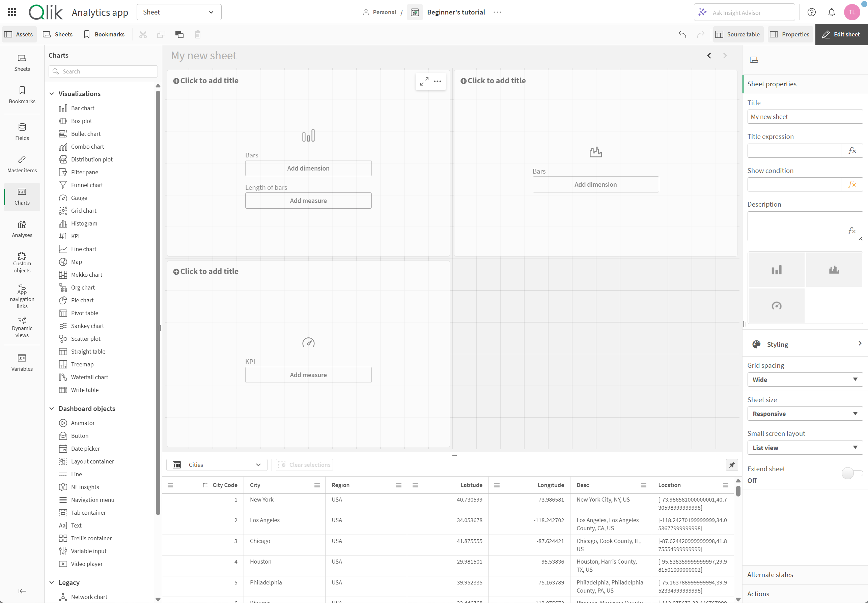This screenshot has height=603, width=868.
Task: Unpin the selections table
Action: pos(732,465)
